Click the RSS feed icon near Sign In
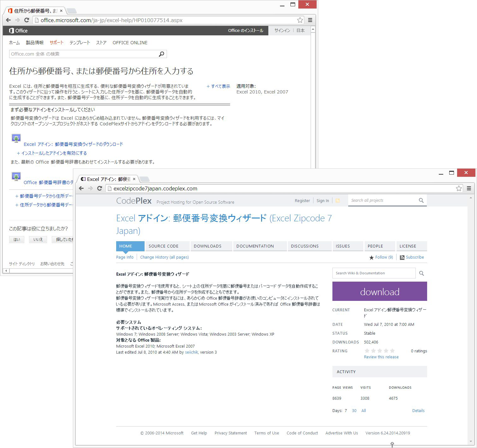477x448 pixels. point(337,200)
